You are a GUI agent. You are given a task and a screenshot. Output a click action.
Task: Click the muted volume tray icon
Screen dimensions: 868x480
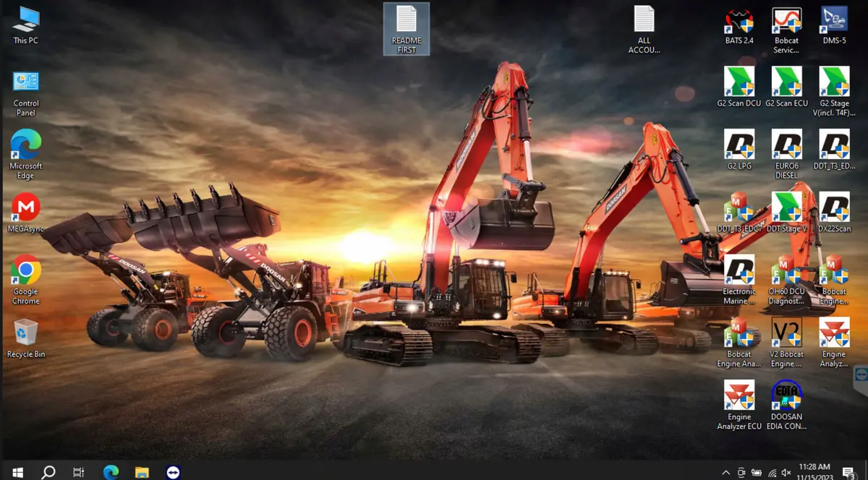pos(786,473)
